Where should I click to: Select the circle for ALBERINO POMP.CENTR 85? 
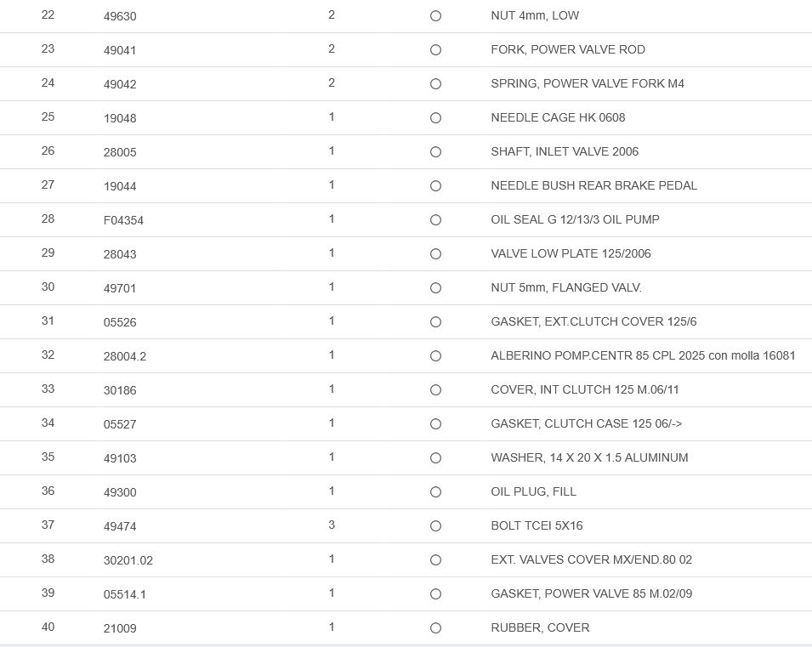435,356
